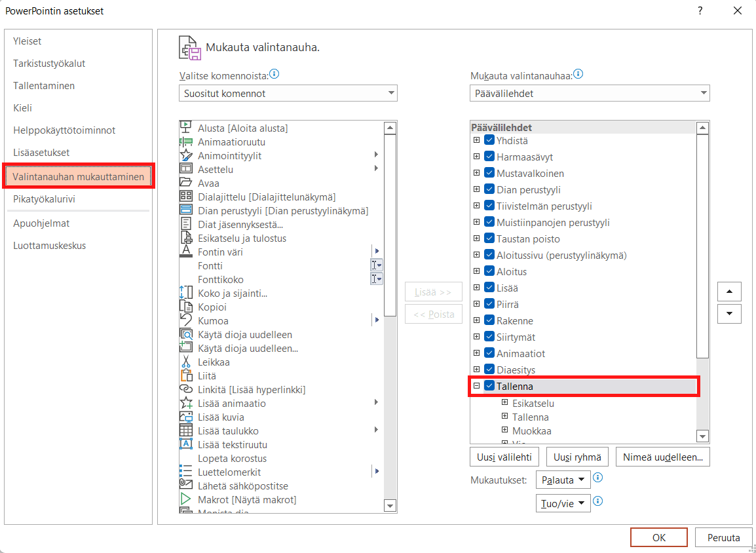Uncheck the Tallenna tab checkbox
This screenshot has width=756, height=553.
(489, 386)
